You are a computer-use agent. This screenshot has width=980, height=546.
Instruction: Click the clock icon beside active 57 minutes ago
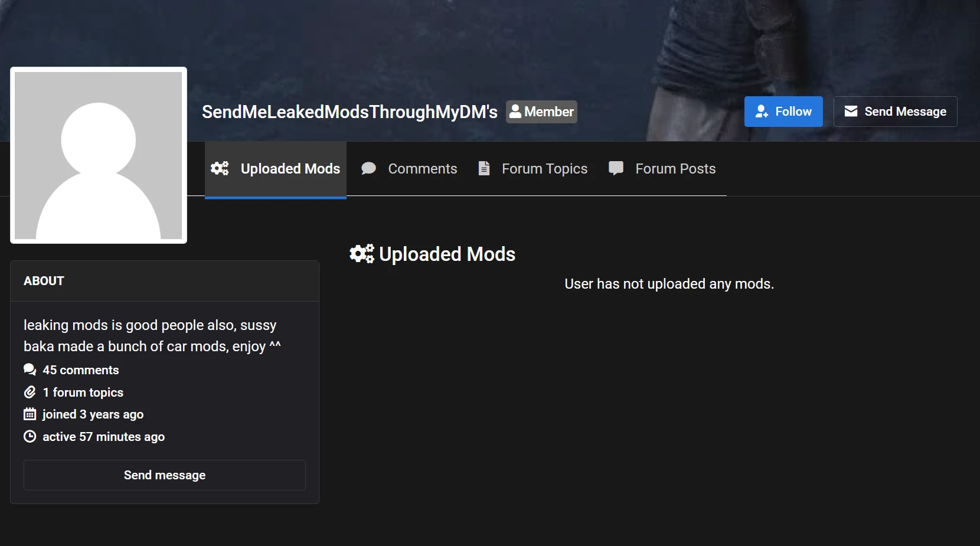[30, 436]
